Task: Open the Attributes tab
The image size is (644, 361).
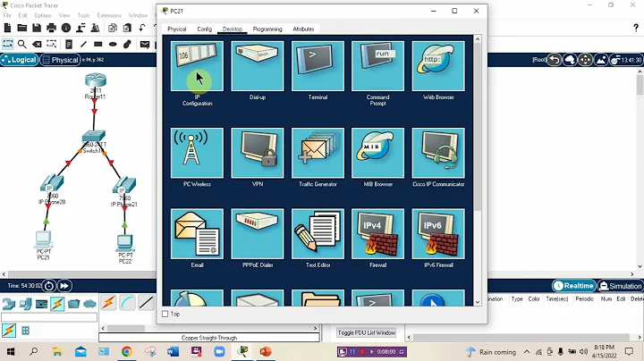Action: point(303,29)
